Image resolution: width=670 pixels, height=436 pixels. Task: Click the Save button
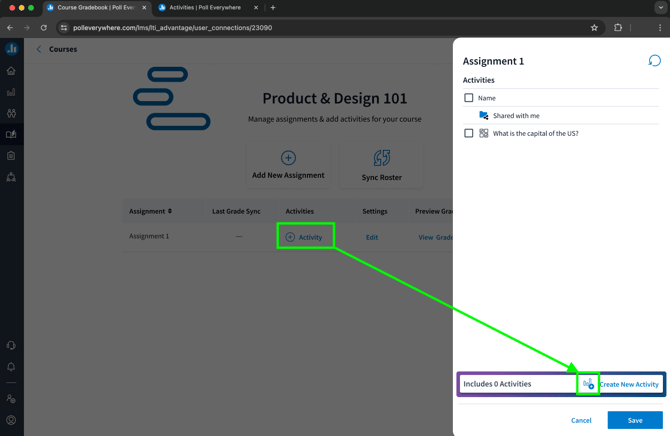(635, 420)
